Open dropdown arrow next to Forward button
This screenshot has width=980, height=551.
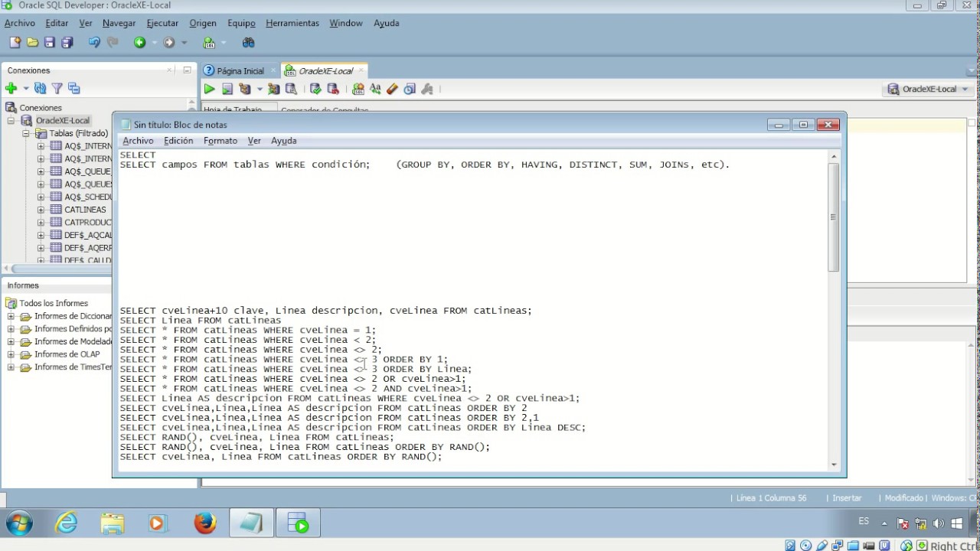tap(184, 43)
